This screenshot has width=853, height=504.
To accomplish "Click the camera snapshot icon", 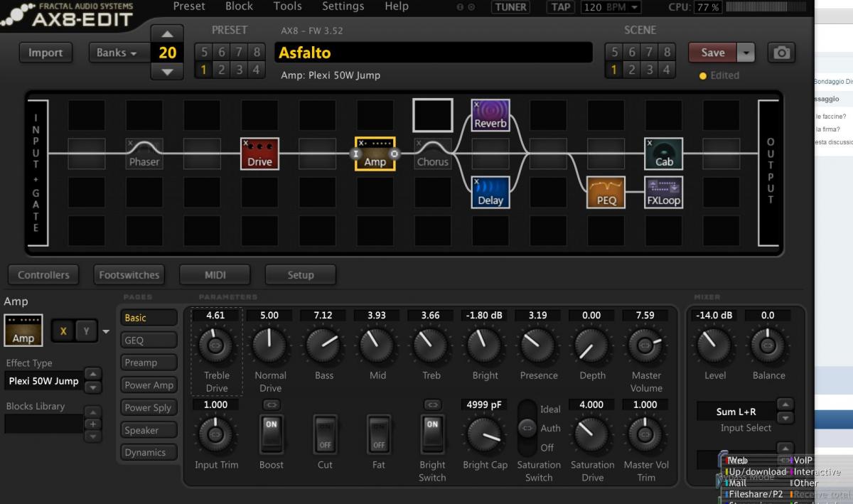I will coord(781,53).
